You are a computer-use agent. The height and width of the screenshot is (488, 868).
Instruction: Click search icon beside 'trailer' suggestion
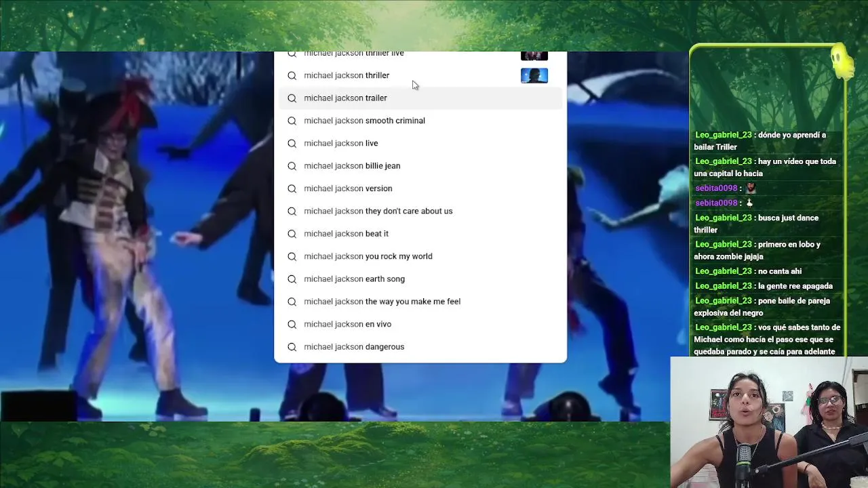pos(292,98)
